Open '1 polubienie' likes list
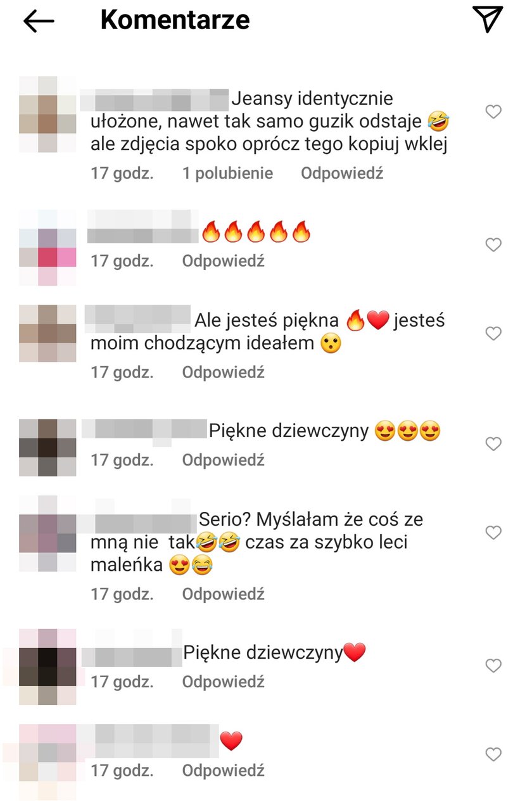 [x=227, y=174]
